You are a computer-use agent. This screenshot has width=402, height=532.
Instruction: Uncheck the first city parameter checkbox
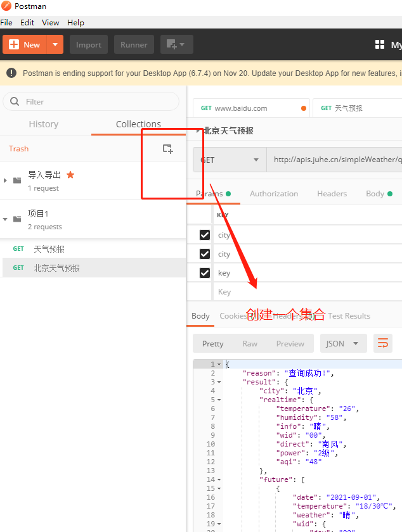pos(205,235)
